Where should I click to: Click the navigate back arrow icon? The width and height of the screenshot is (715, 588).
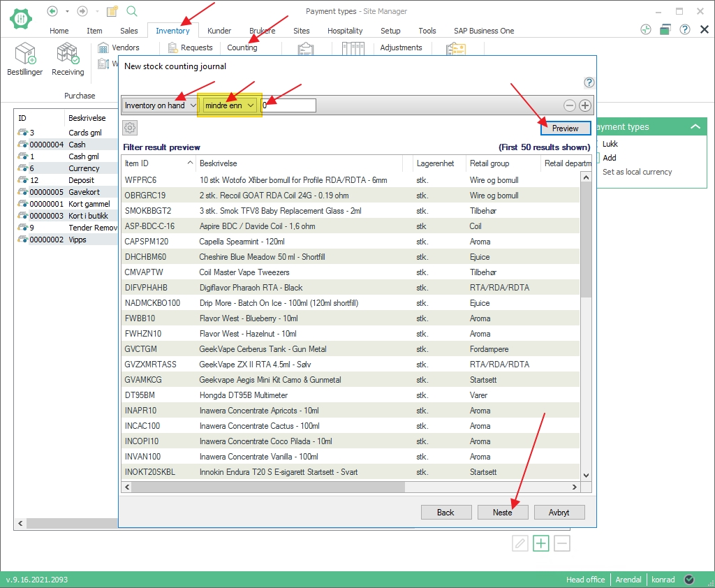click(x=52, y=11)
